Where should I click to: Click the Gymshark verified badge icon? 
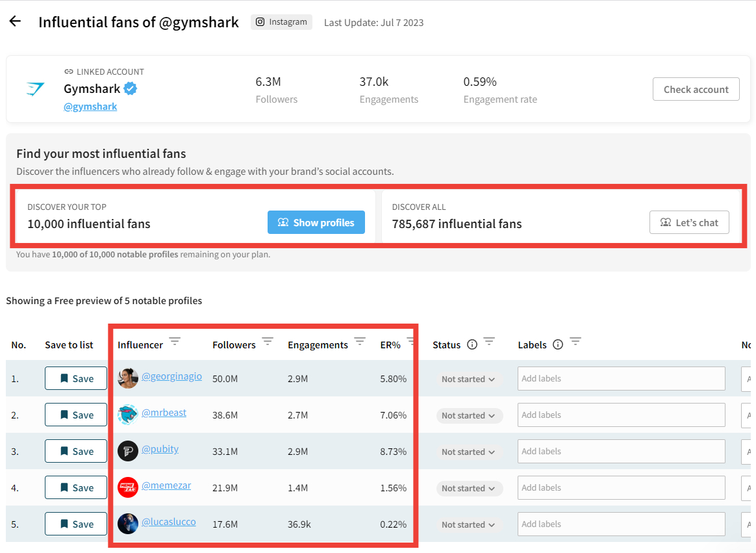(x=131, y=88)
